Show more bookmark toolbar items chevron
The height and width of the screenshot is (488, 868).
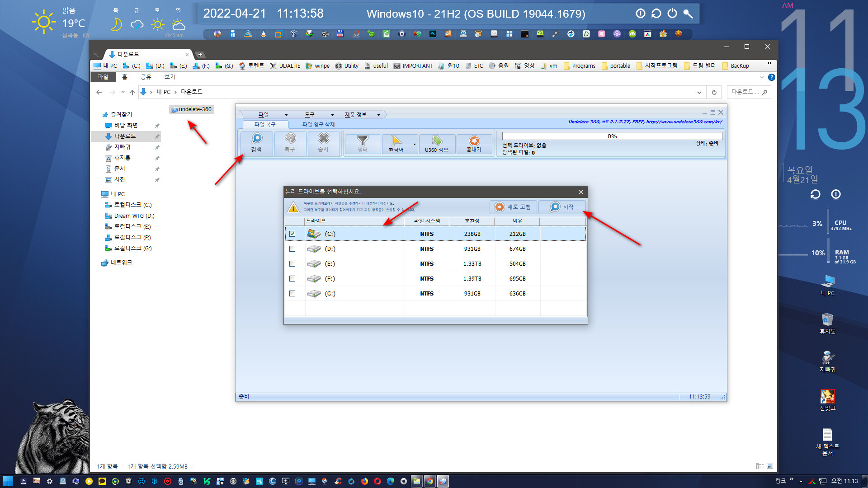click(769, 63)
